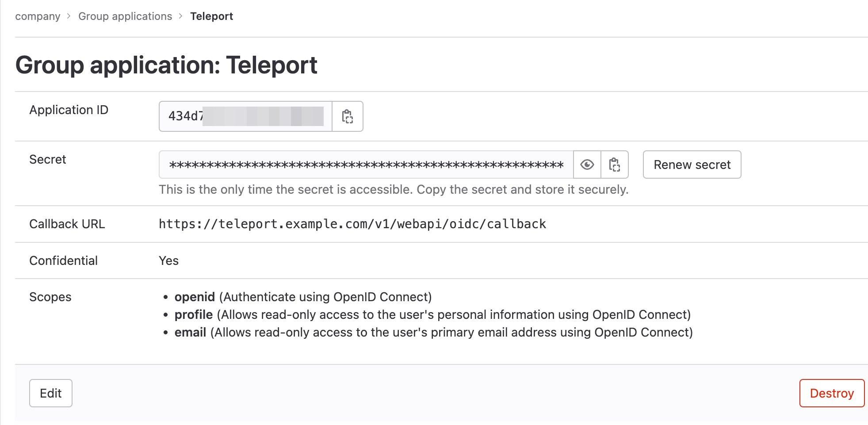Click the secret accessibility warning text
Image resolution: width=868 pixels, height=425 pixels.
pos(393,190)
